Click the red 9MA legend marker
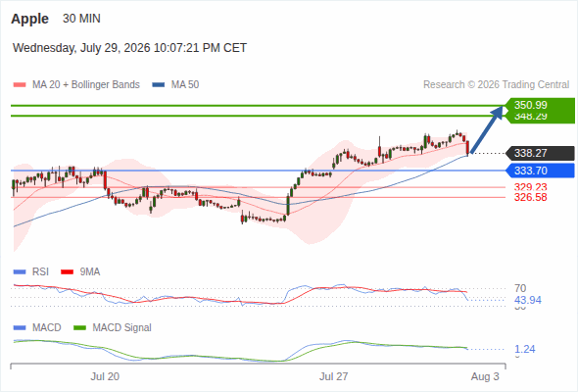The width and height of the screenshot is (578, 392). coord(67,272)
